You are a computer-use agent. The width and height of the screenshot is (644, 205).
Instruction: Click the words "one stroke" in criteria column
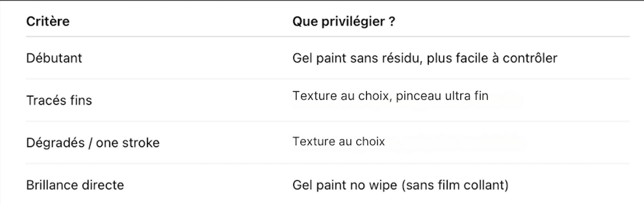pos(128,143)
